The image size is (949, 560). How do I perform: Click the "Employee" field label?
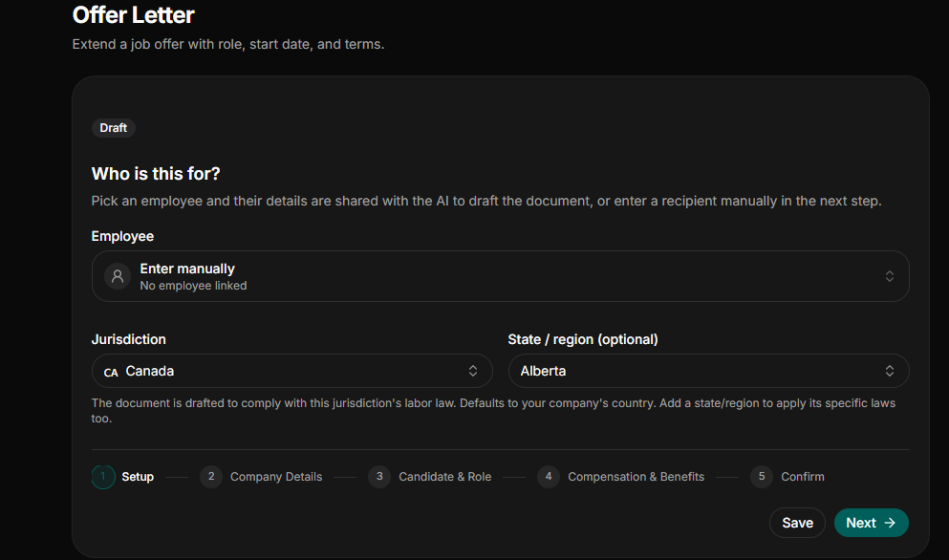pyautogui.click(x=122, y=236)
